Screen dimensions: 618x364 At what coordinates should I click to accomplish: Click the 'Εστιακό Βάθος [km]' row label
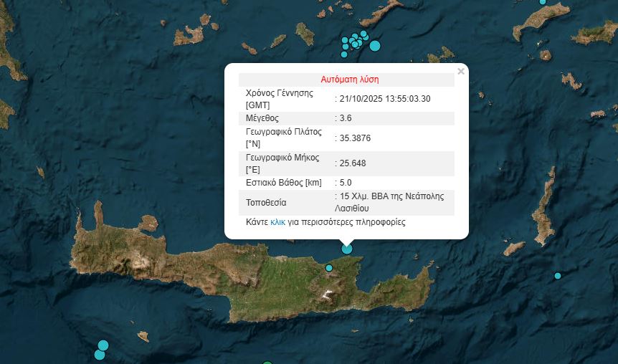284,183
